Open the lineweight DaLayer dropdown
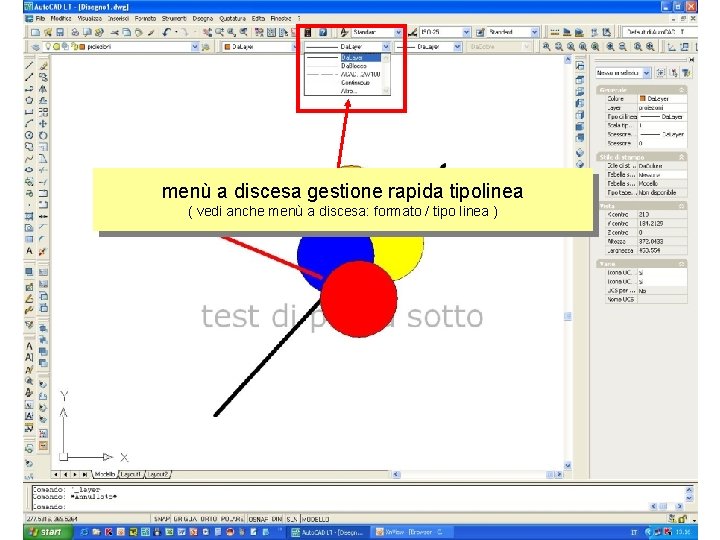Viewport: 720px width, 540px height. click(457, 47)
